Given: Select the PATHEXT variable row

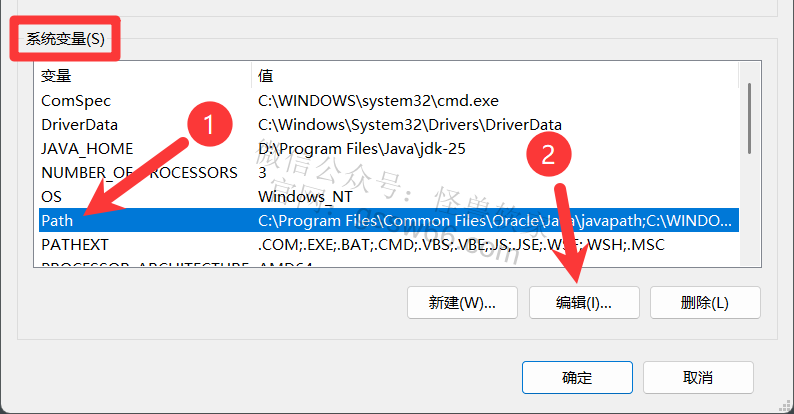Looking at the screenshot, I should tap(389, 244).
